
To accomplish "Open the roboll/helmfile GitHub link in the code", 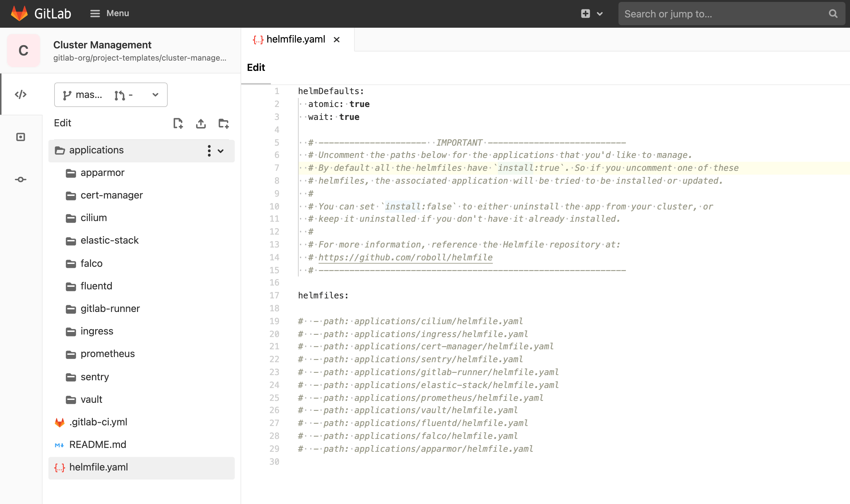I will tap(405, 257).
